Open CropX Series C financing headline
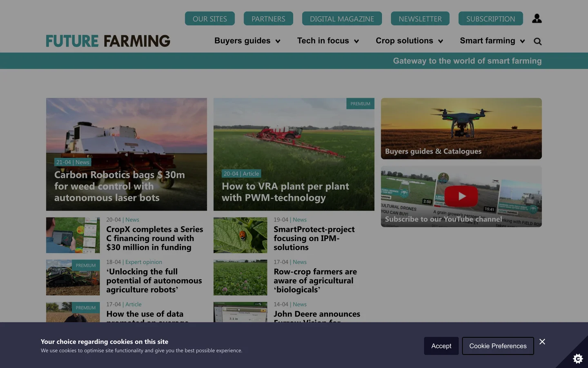Image resolution: width=588 pixels, height=368 pixels. tap(155, 238)
